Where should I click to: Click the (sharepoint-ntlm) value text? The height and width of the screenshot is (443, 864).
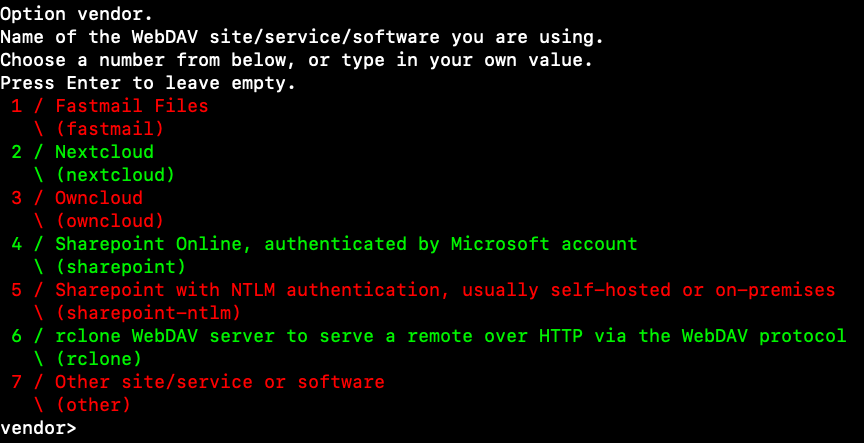[149, 314]
